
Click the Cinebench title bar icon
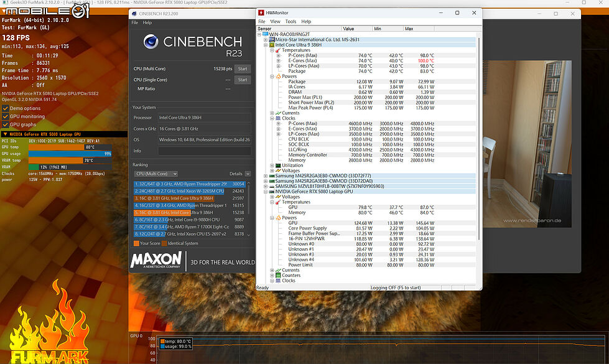coord(134,14)
